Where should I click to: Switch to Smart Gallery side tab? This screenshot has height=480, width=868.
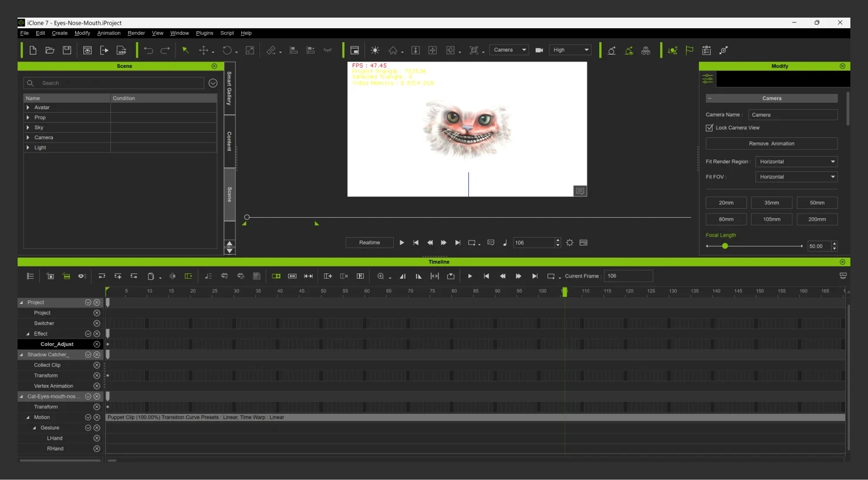coord(229,89)
